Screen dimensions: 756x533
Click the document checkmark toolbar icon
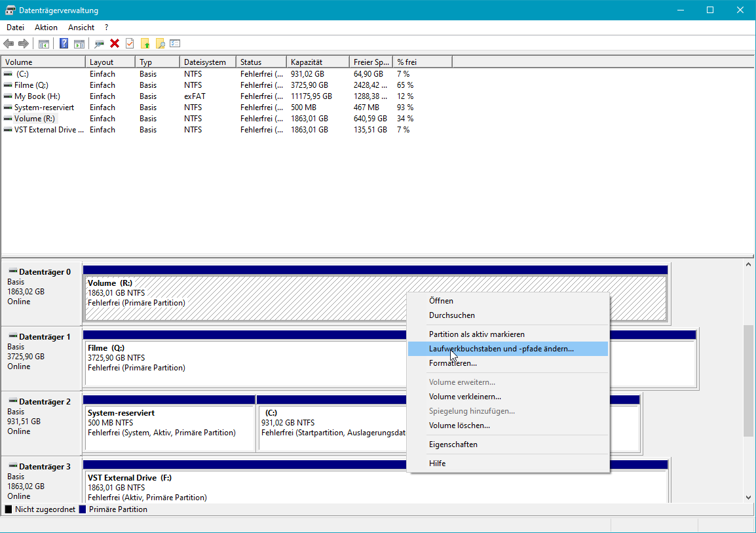click(130, 44)
